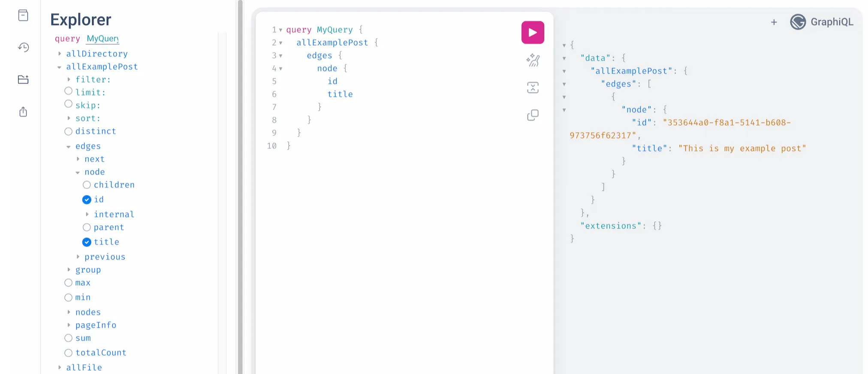The image size is (868, 374).
Task: Show query history icon
Action: pyautogui.click(x=23, y=47)
